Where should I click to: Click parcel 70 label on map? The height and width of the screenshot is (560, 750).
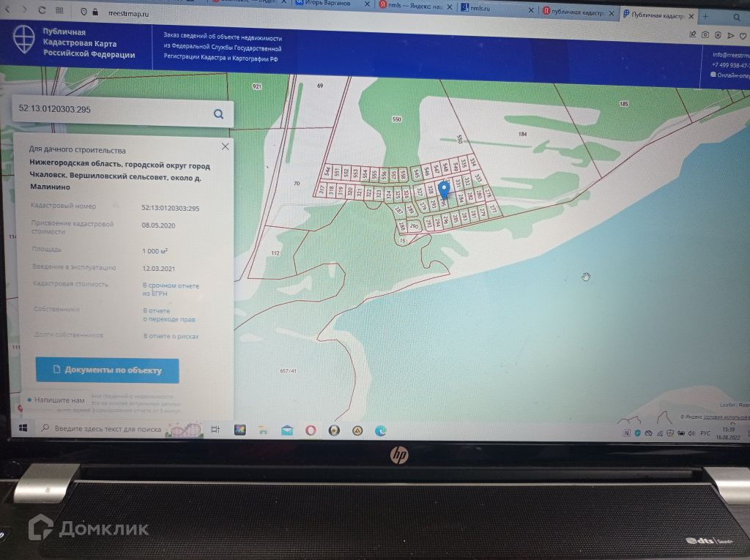297,183
